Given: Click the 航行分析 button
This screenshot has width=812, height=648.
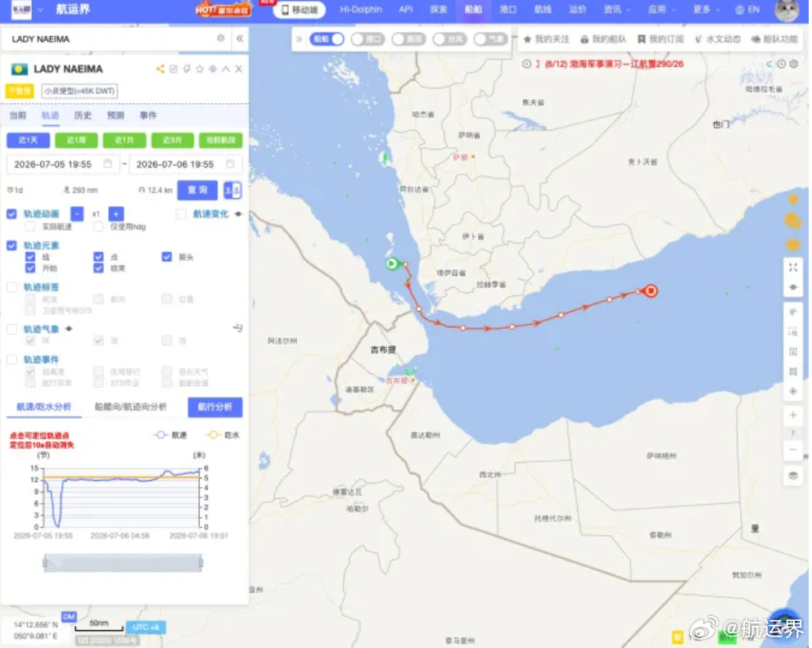Looking at the screenshot, I should pos(215,407).
